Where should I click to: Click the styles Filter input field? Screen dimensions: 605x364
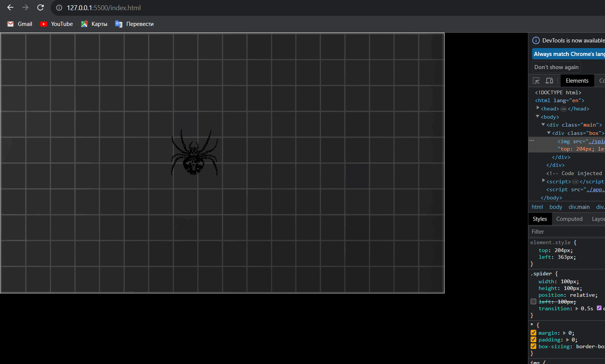point(567,232)
